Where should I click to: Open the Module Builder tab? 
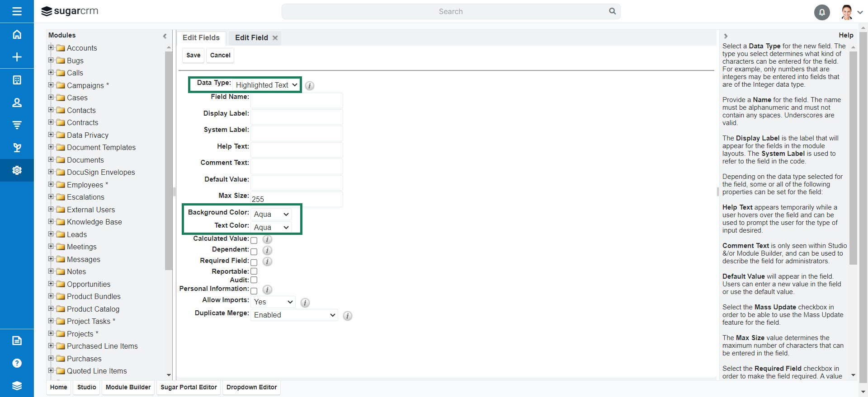click(x=128, y=388)
